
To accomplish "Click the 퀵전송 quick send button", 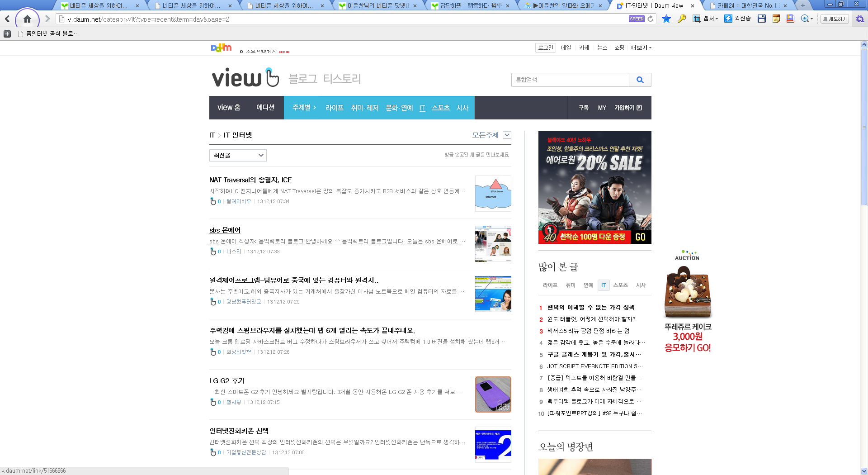I will click(737, 19).
